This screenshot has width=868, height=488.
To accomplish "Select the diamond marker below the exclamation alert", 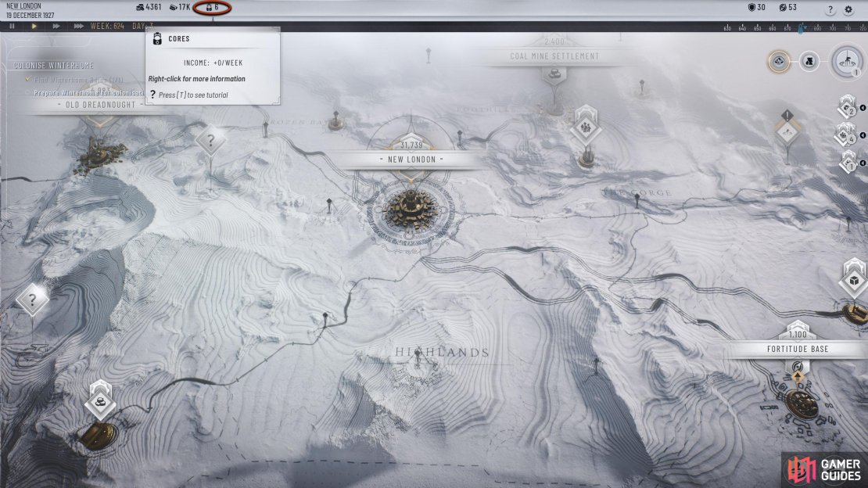I will coord(787,133).
